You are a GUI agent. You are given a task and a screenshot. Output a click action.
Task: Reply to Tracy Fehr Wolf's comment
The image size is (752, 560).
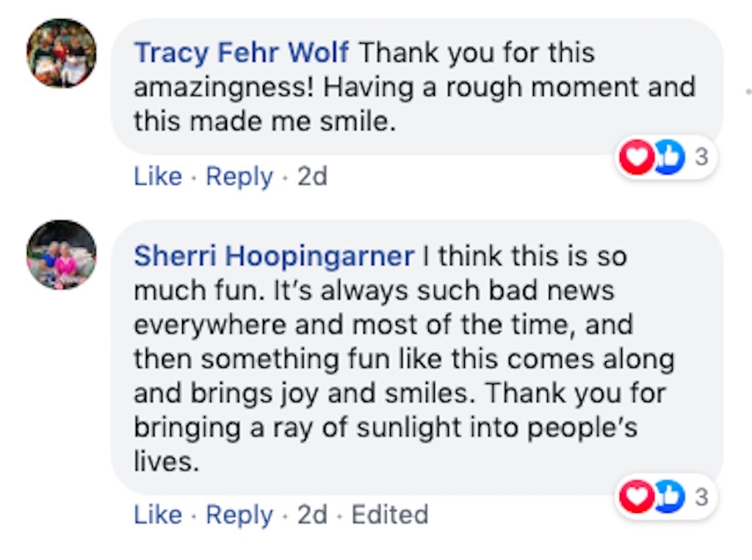[239, 177]
